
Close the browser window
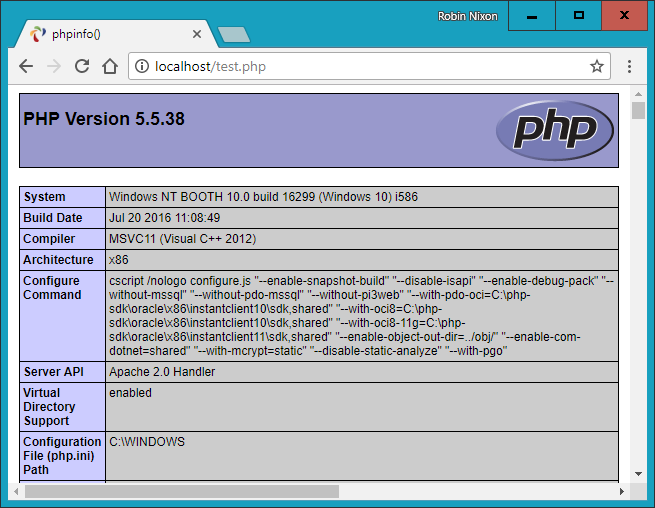(625, 15)
